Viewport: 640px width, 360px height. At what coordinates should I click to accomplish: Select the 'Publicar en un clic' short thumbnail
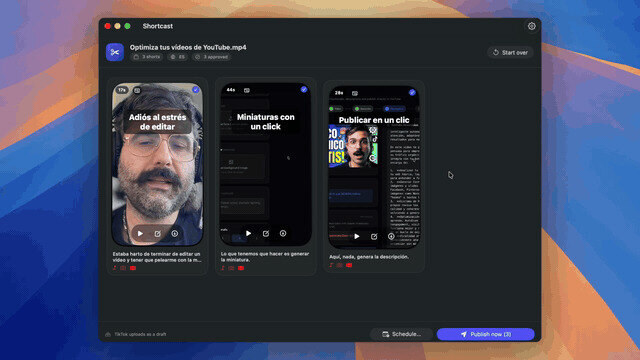[374, 167]
